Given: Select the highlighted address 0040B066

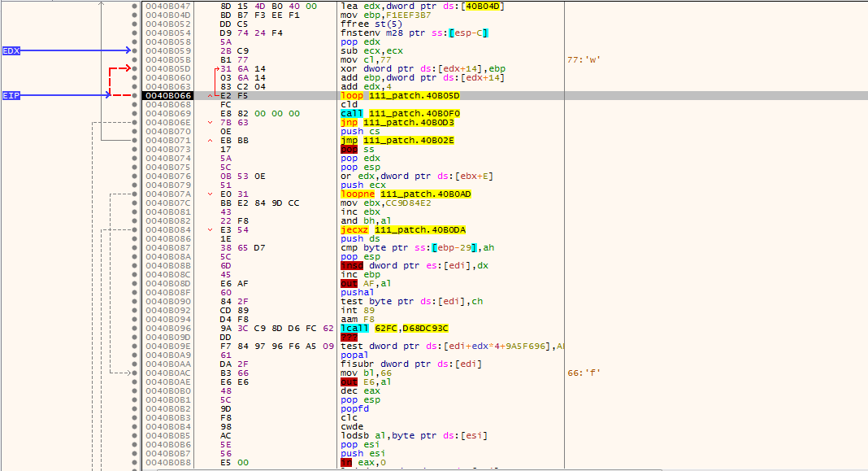Looking at the screenshot, I should (167, 96).
